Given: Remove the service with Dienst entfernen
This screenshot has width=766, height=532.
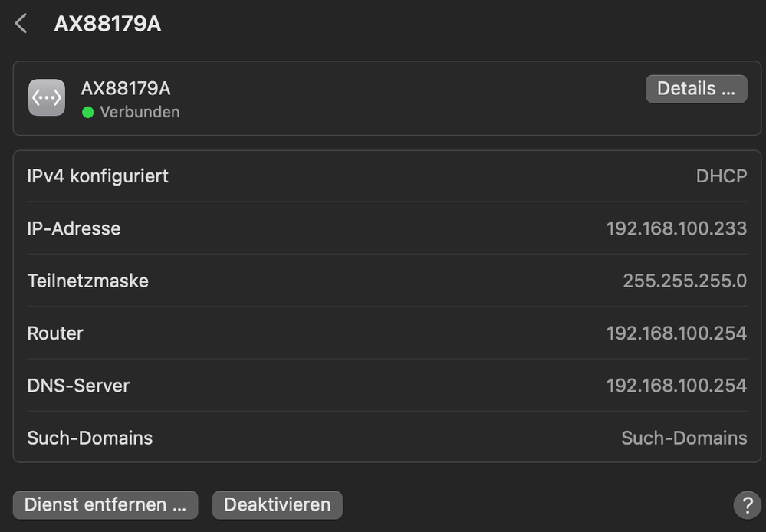Looking at the screenshot, I should coord(105,504).
